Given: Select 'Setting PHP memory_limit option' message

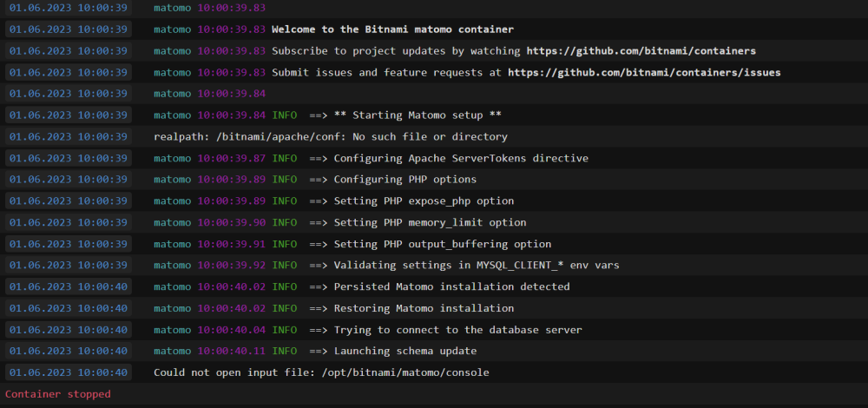Looking at the screenshot, I should [430, 222].
